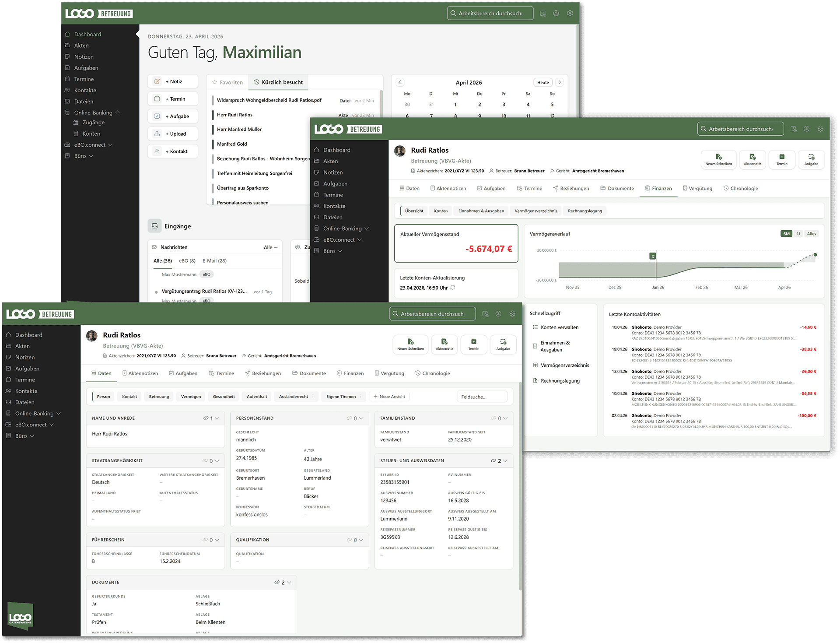This screenshot has width=840, height=643.
Task: Open Vermögensverzeichnis shortcut in Schnellzugriff
Action: [561, 365]
